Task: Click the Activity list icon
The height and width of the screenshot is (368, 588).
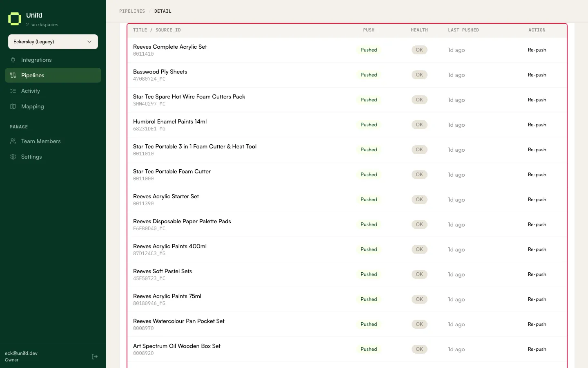Action: [13, 91]
